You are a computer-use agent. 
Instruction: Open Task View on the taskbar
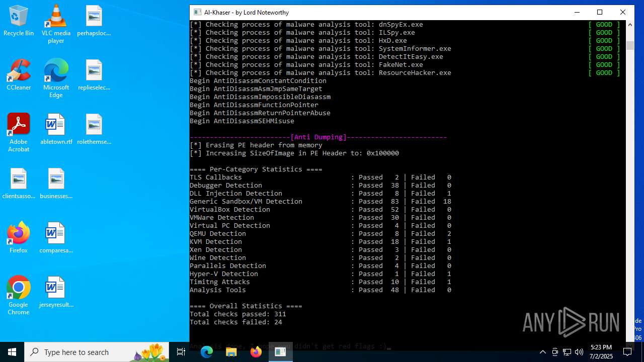tap(181, 352)
